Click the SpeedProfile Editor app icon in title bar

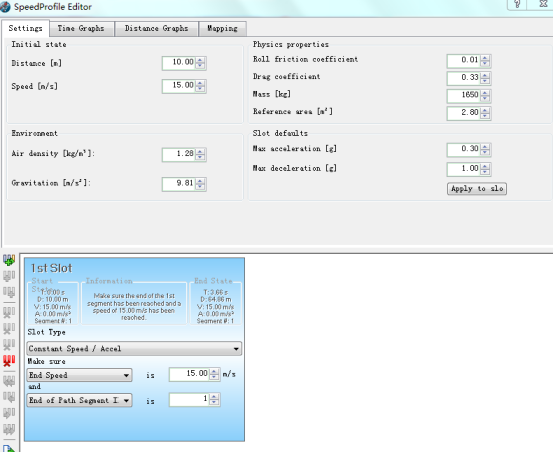[x=5, y=7]
